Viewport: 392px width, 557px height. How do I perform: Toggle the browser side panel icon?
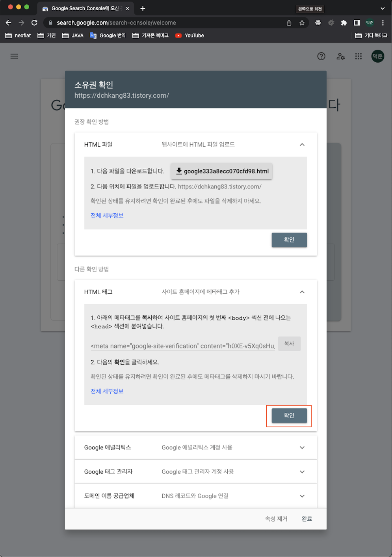pyautogui.click(x=357, y=23)
